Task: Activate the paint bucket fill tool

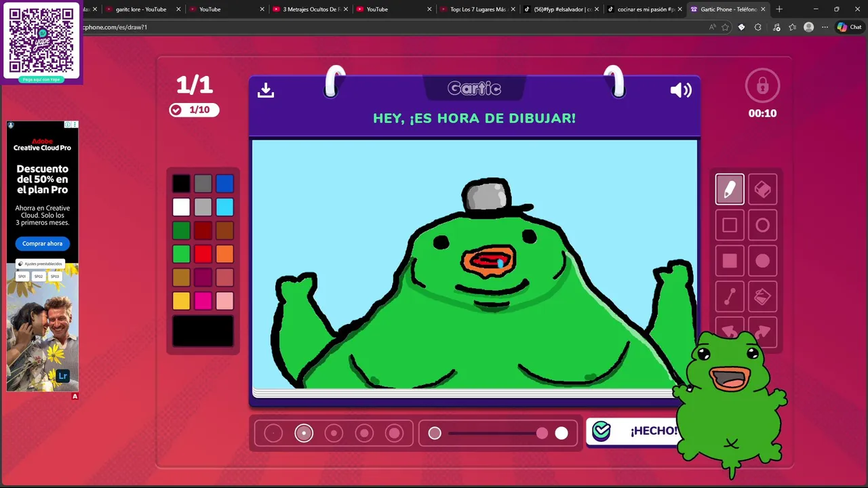Action: (x=762, y=297)
